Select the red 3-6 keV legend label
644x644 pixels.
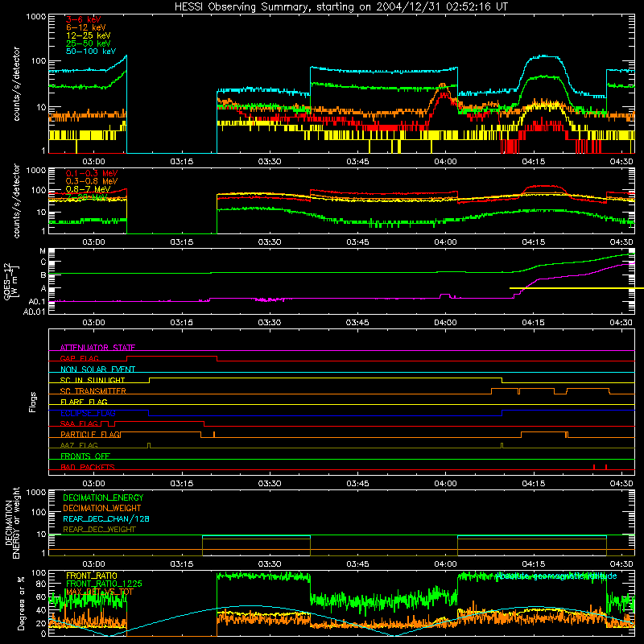pyautogui.click(x=84, y=19)
